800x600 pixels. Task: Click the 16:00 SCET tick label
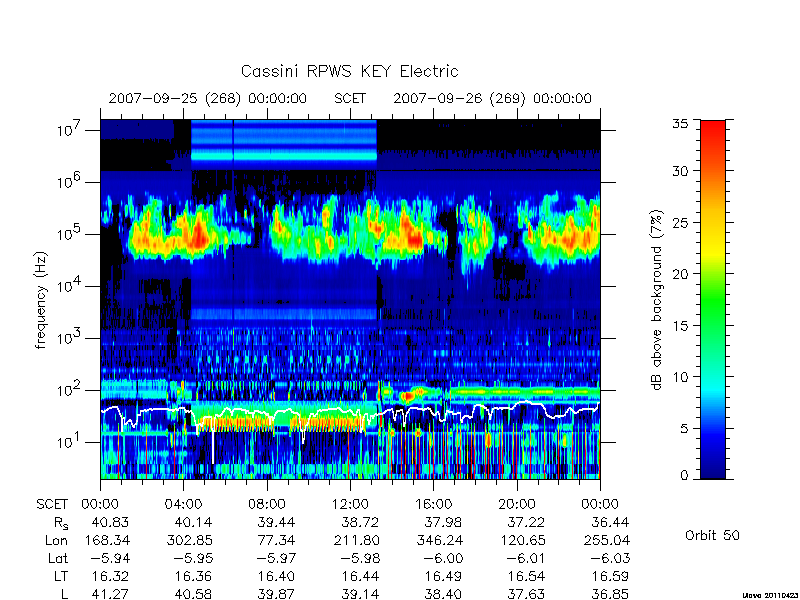point(433,505)
